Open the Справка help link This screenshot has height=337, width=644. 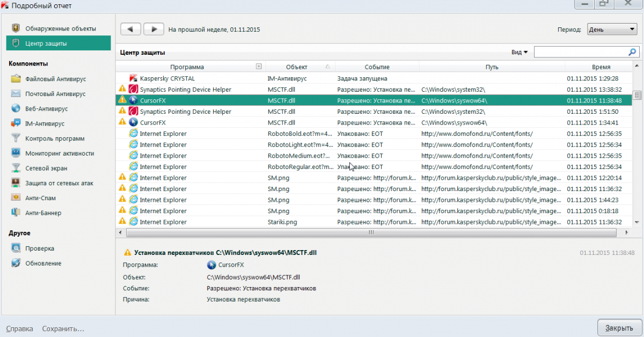coord(19,328)
